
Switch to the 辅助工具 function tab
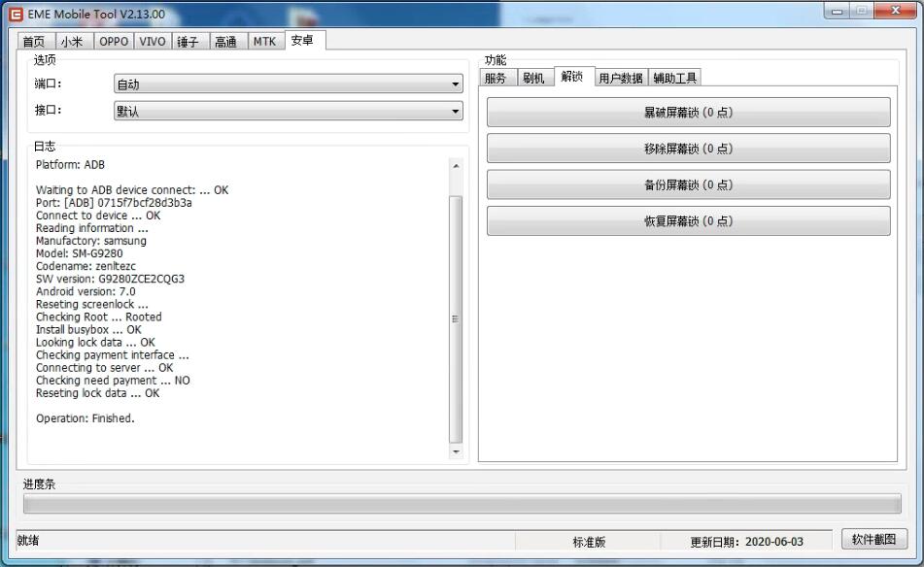click(675, 78)
